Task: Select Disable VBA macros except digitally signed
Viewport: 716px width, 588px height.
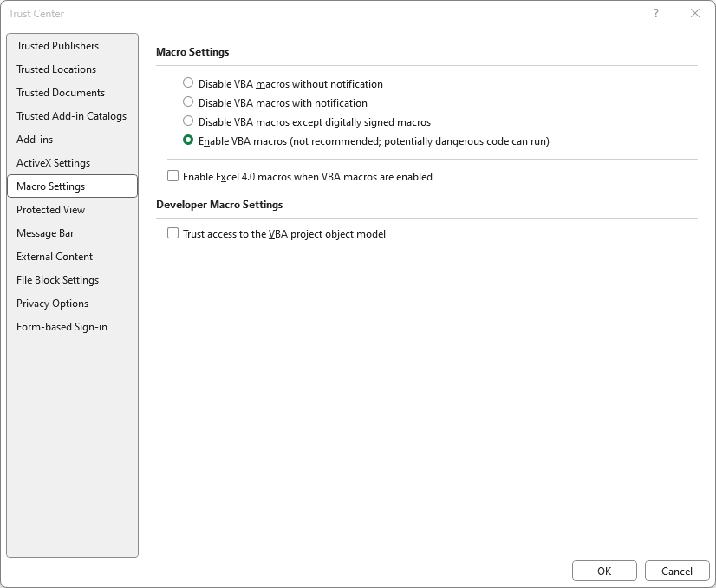Action: point(188,121)
